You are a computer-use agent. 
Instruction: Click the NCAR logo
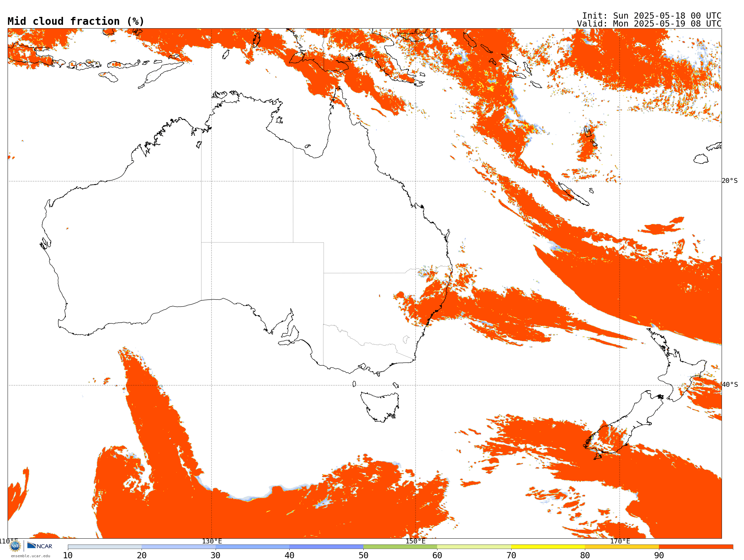click(x=40, y=546)
